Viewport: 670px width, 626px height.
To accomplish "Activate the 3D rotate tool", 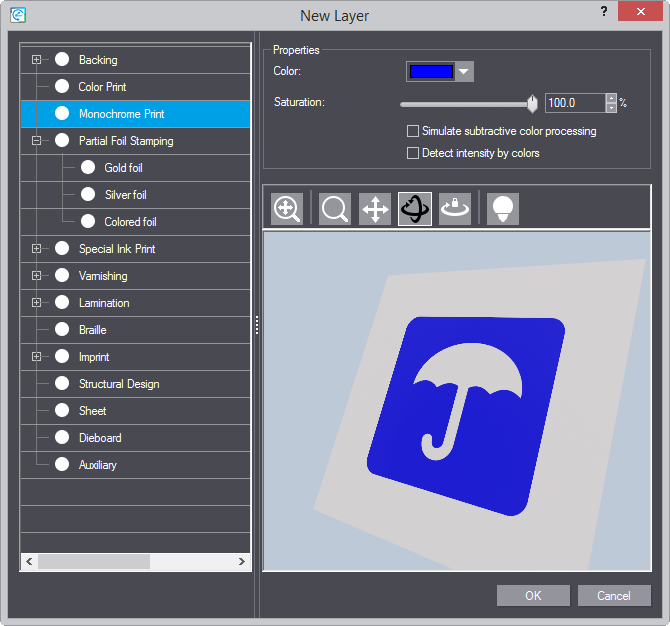I will click(x=415, y=209).
